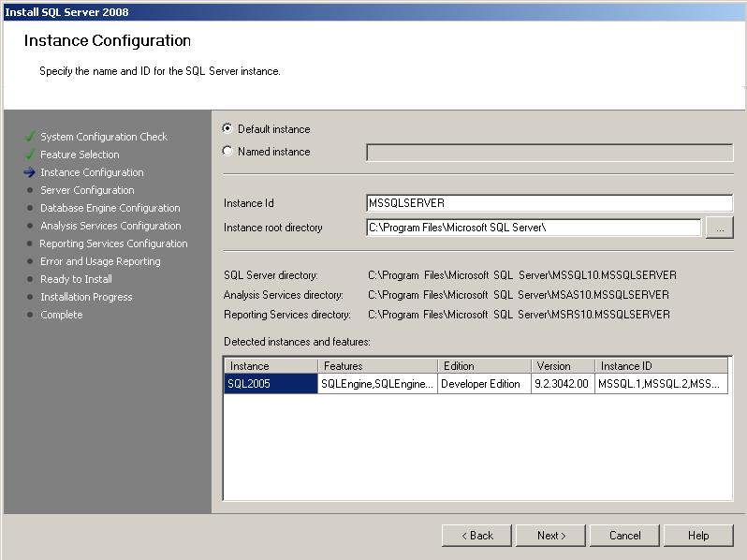This screenshot has width=747, height=560.
Task: Select the Error and Usage Reporting step
Action: (100, 261)
